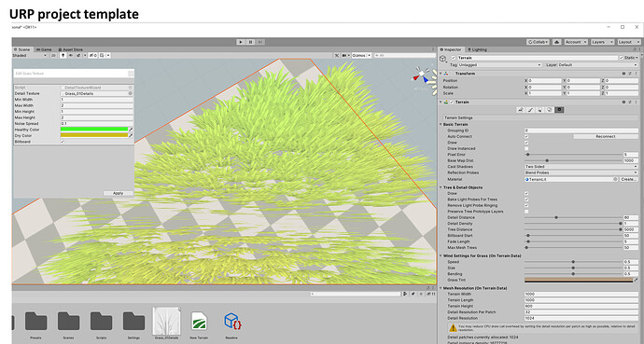The image size is (644, 344).
Task: Click the scene orientation gizmo
Action: [x=424, y=78]
